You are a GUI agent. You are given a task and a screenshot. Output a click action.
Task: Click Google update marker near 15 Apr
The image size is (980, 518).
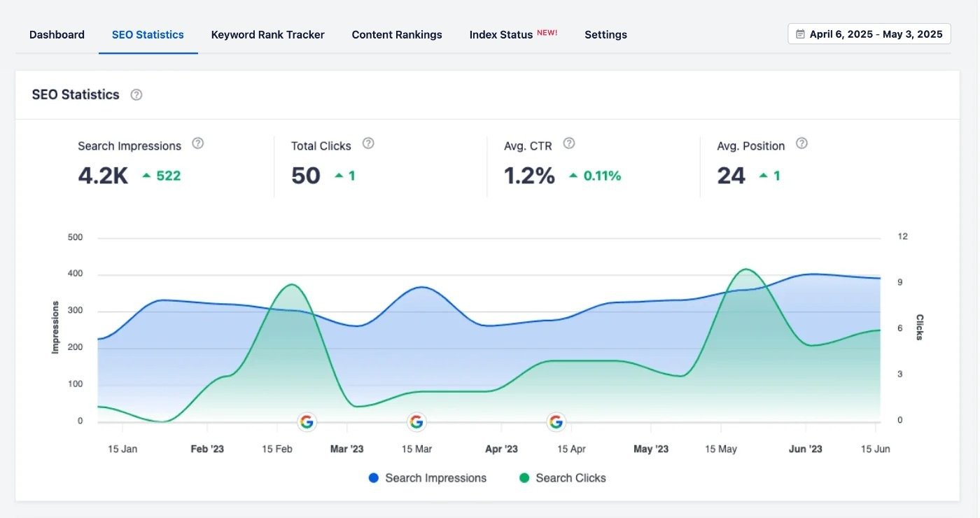[x=556, y=422]
